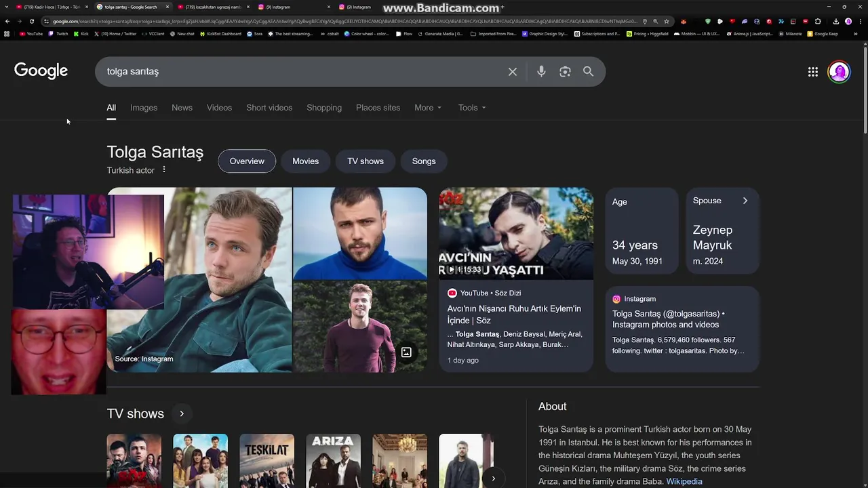Open the Milanote bookmark
Image resolution: width=868 pixels, height=488 pixels.
tap(790, 33)
